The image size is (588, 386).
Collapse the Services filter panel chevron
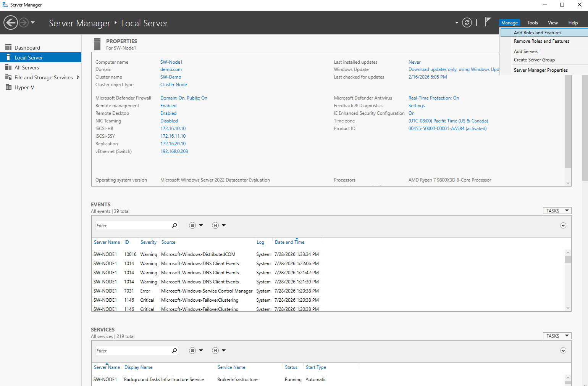pyautogui.click(x=563, y=351)
